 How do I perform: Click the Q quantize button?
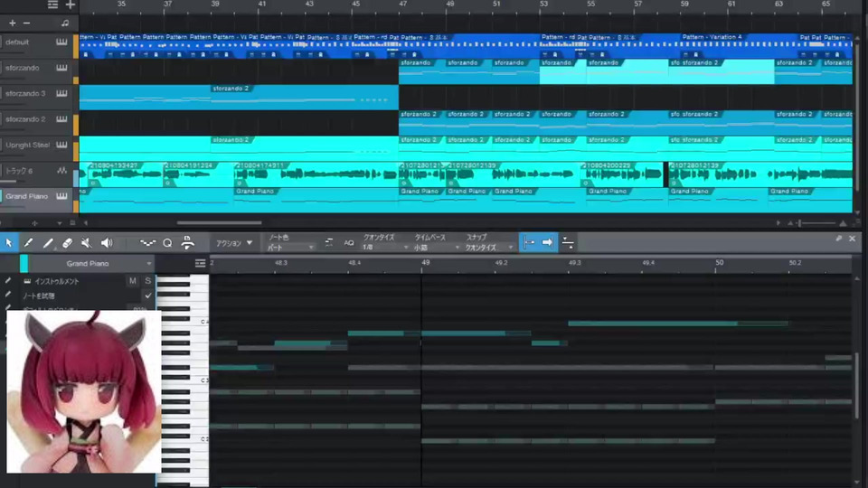coord(167,242)
